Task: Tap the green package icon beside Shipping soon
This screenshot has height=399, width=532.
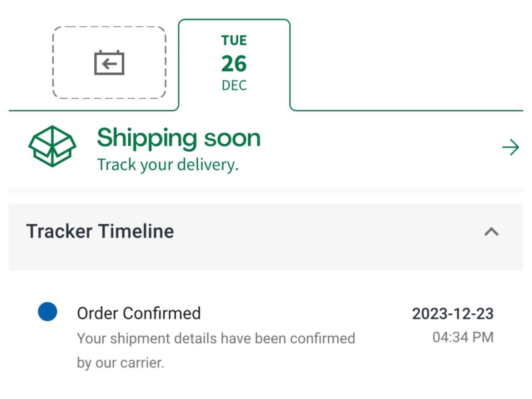Action: (x=52, y=145)
